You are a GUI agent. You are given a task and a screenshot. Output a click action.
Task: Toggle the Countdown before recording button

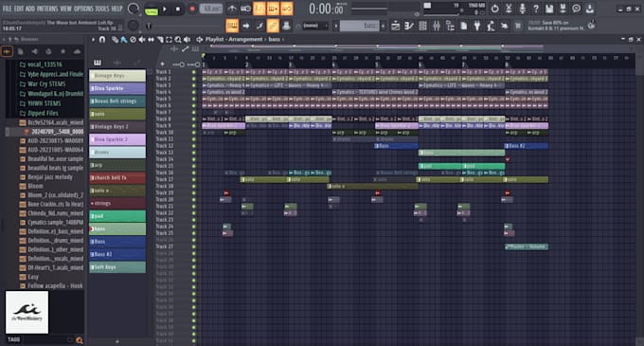pyautogui.click(x=259, y=9)
